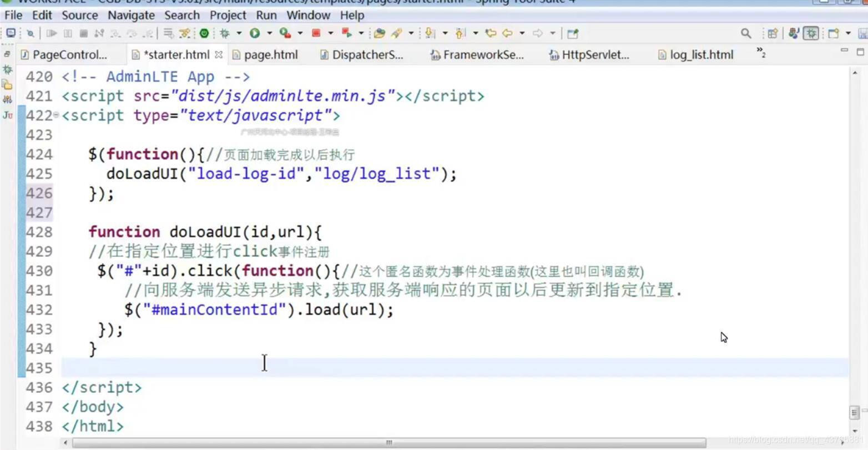Screen dimensions: 868x450
Task: Switch to HttpServlet... editor tab
Action: [x=589, y=54]
